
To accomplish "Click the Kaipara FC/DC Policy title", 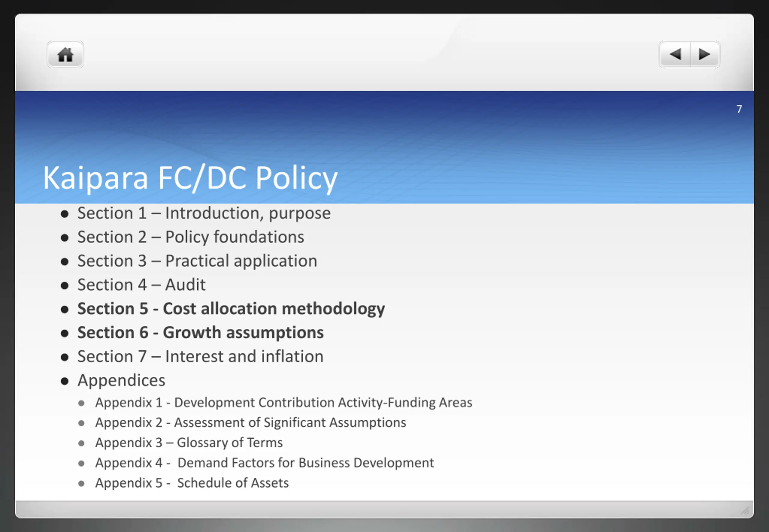I will [190, 178].
